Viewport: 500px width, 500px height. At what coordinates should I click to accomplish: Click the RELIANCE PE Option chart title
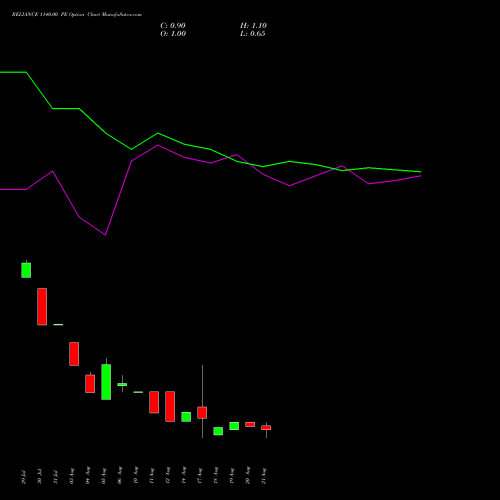[77, 15]
